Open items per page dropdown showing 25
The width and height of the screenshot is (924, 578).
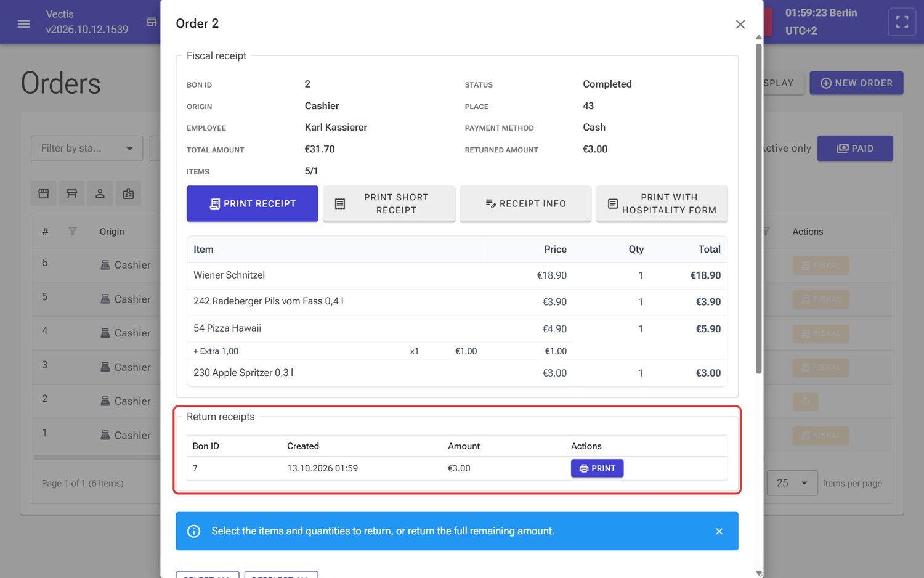pyautogui.click(x=792, y=483)
